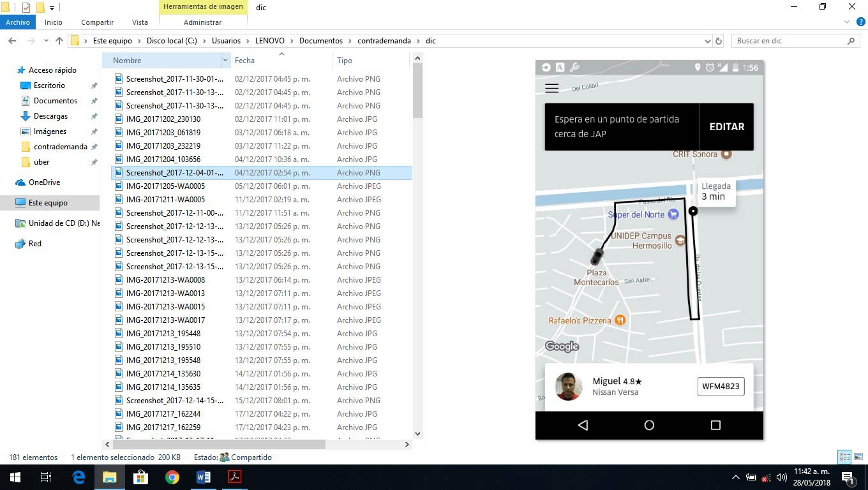This screenshot has height=490, width=868.
Task: Open the Archivo menu tab
Action: (x=18, y=22)
